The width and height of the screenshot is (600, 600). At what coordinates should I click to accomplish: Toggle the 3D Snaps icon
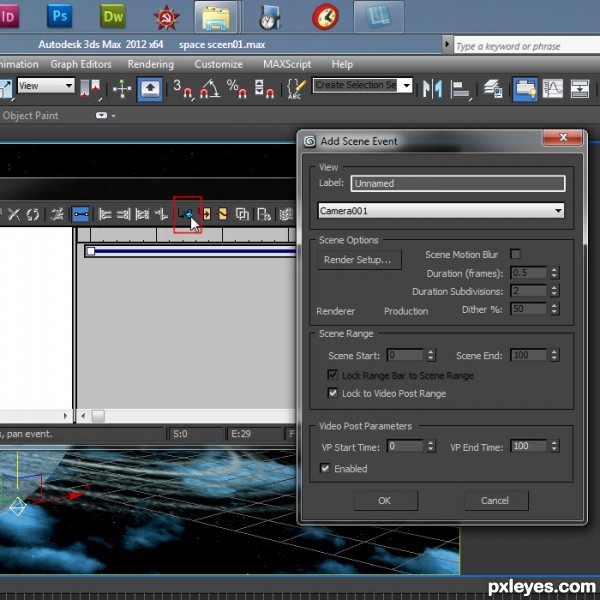[183, 89]
